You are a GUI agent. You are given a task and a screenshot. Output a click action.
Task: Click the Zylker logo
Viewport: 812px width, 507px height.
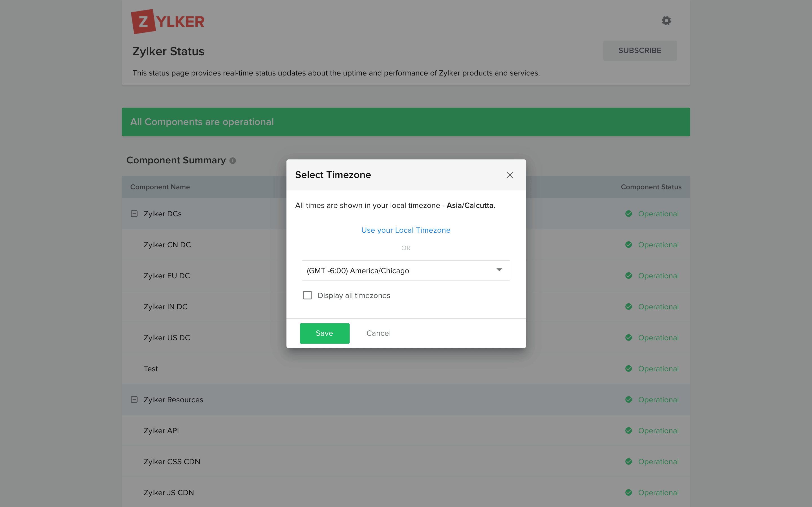coord(168,21)
